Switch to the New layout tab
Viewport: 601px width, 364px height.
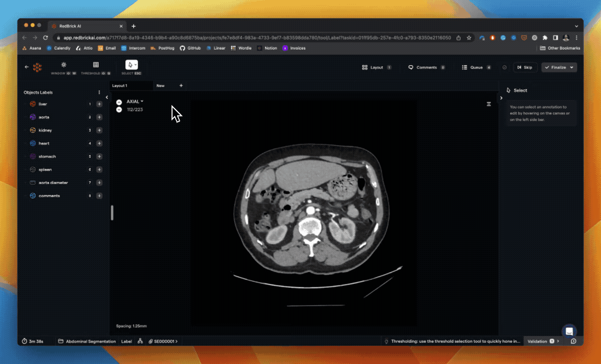pos(160,86)
